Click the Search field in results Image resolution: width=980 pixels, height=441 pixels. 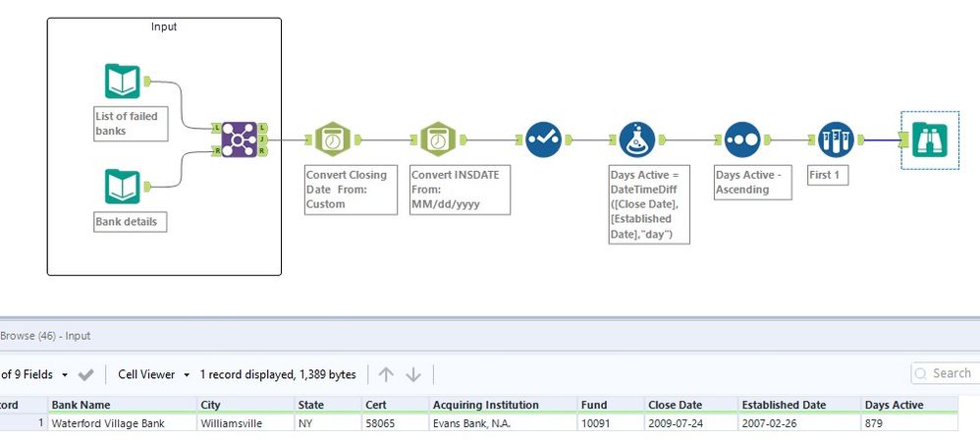tap(946, 373)
